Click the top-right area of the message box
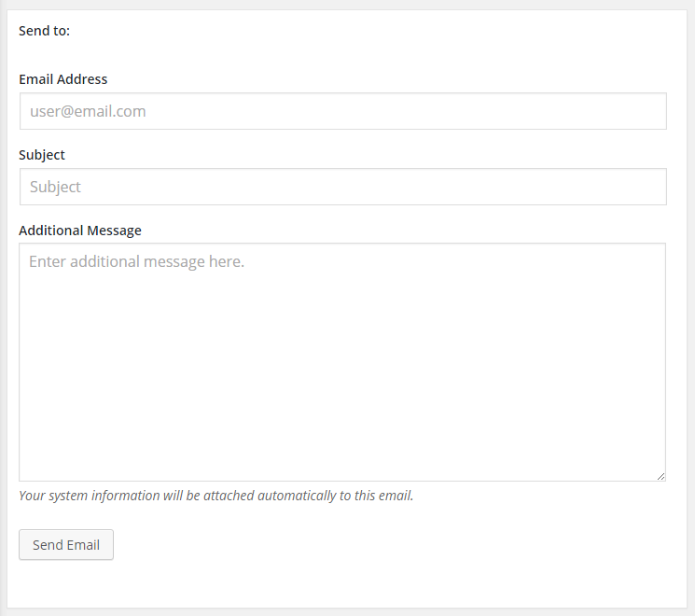This screenshot has width=695, height=616. tap(644, 258)
